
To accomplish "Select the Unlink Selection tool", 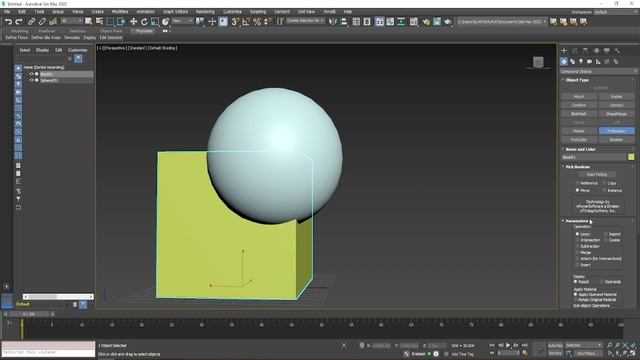I will pyautogui.click(x=42, y=22).
